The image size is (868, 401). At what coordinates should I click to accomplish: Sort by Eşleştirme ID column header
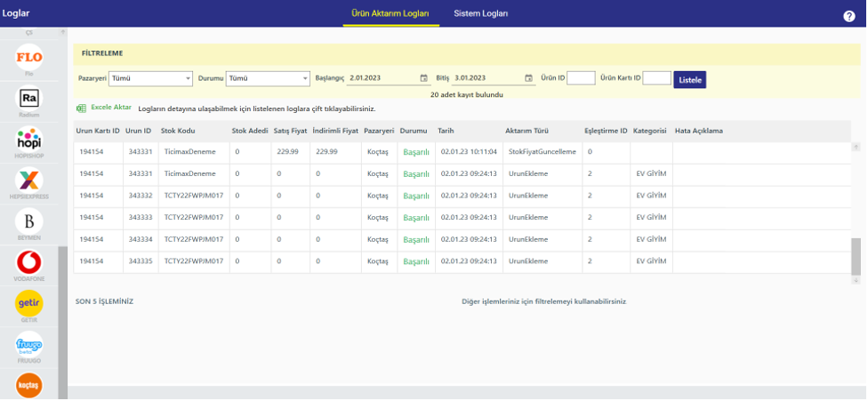[x=607, y=131]
